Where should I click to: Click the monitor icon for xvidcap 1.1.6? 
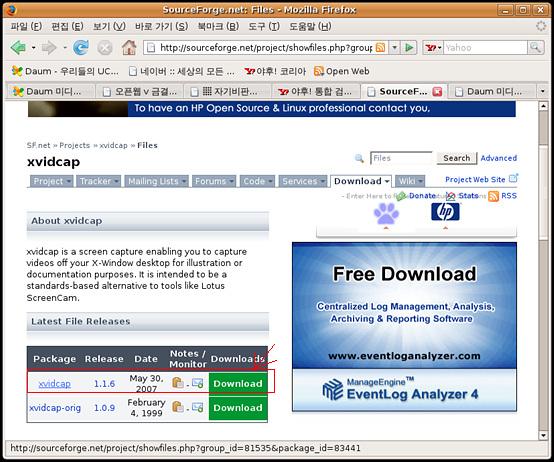[198, 383]
